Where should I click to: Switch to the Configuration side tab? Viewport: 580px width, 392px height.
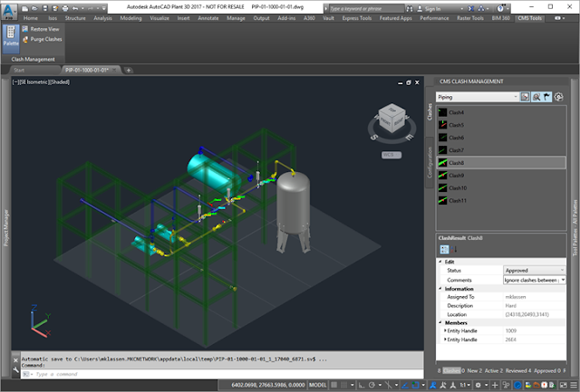pos(430,163)
